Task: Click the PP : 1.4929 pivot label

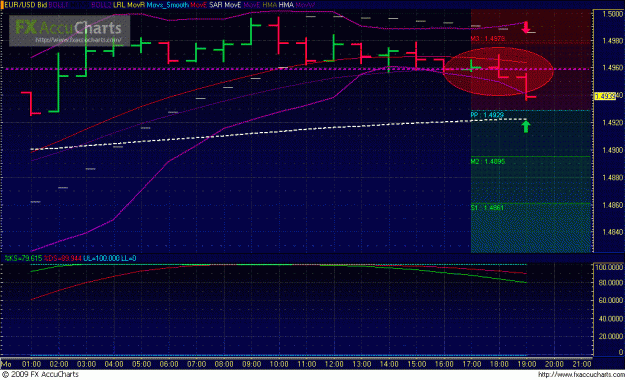Action: [487, 115]
